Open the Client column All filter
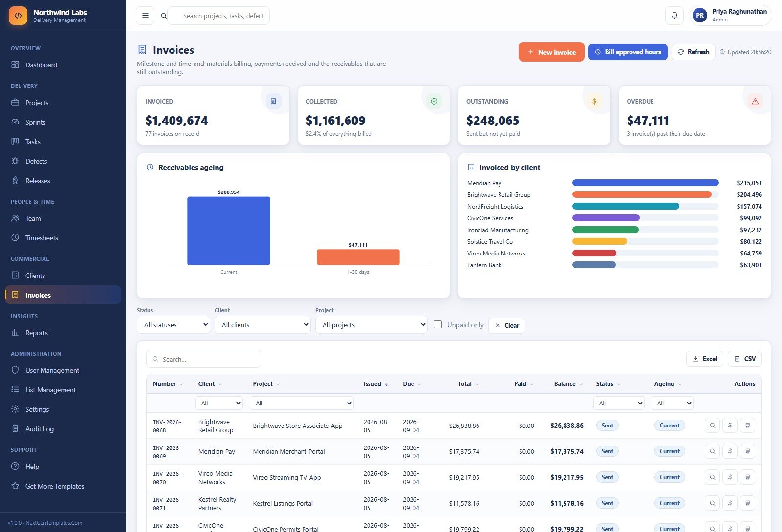This screenshot has height=532, width=782. pyautogui.click(x=219, y=403)
